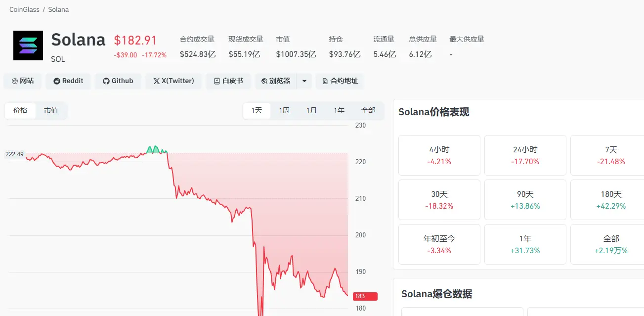This screenshot has width=644, height=316.
Task: Click the 最大供应量 label
Action: click(467, 39)
